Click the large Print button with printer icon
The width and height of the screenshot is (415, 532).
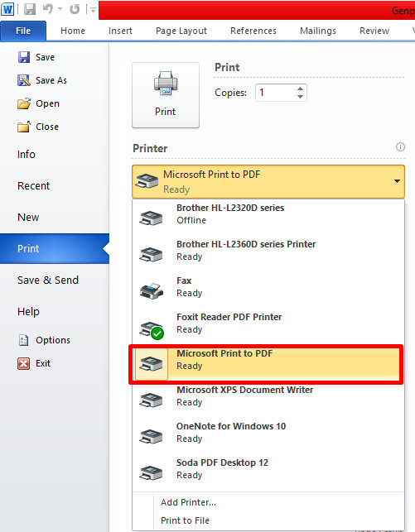[x=166, y=94]
